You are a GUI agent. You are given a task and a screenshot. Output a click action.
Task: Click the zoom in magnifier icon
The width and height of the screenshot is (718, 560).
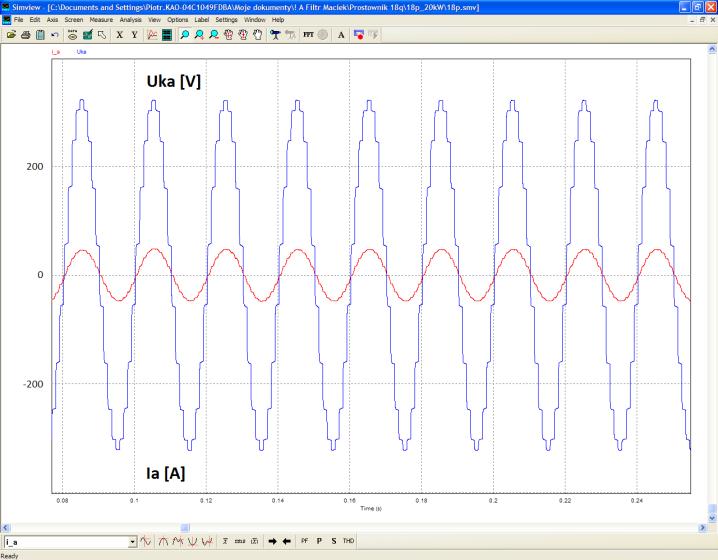(199, 34)
